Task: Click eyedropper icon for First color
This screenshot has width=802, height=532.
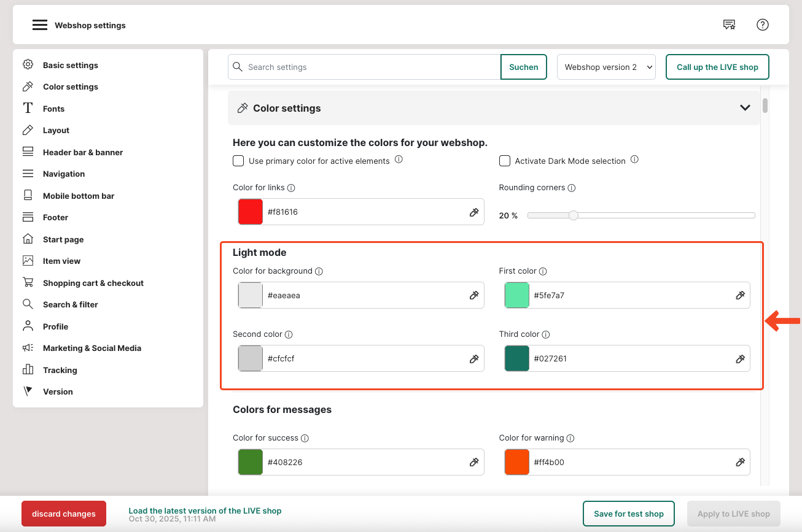Action: click(x=740, y=296)
